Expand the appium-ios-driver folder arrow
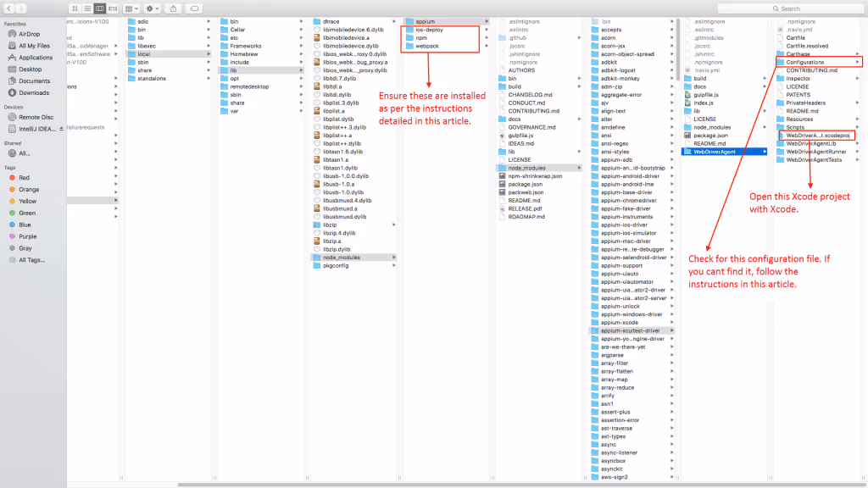868x488 pixels. pyautogui.click(x=672, y=225)
